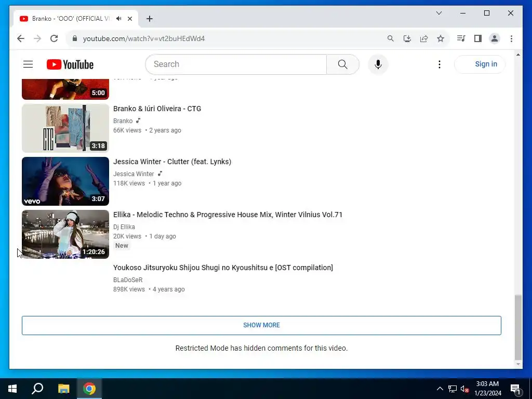Open the Jessica Winter Clutter vevo thumbnail
Viewport: 532px width, 399px height.
[x=65, y=181]
